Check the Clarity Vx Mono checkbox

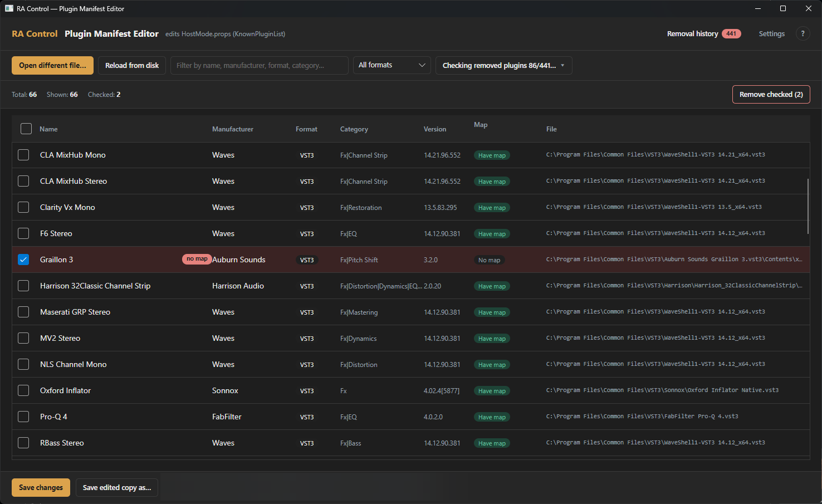[23, 207]
